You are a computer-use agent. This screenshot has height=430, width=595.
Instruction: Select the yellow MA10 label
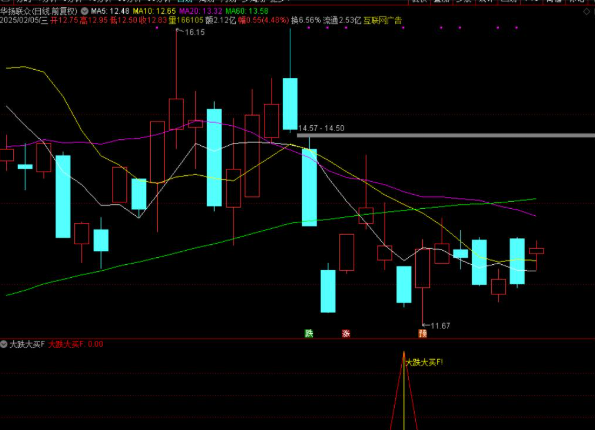click(154, 11)
